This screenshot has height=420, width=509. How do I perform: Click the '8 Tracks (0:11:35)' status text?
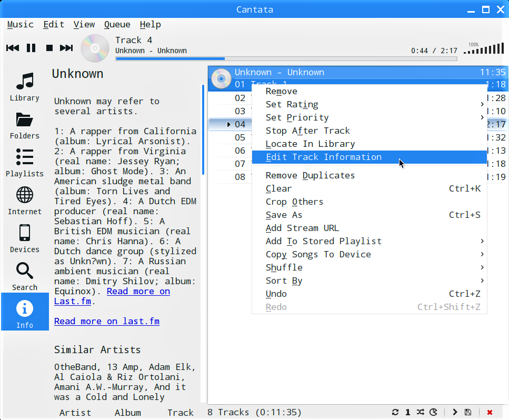tap(254, 412)
